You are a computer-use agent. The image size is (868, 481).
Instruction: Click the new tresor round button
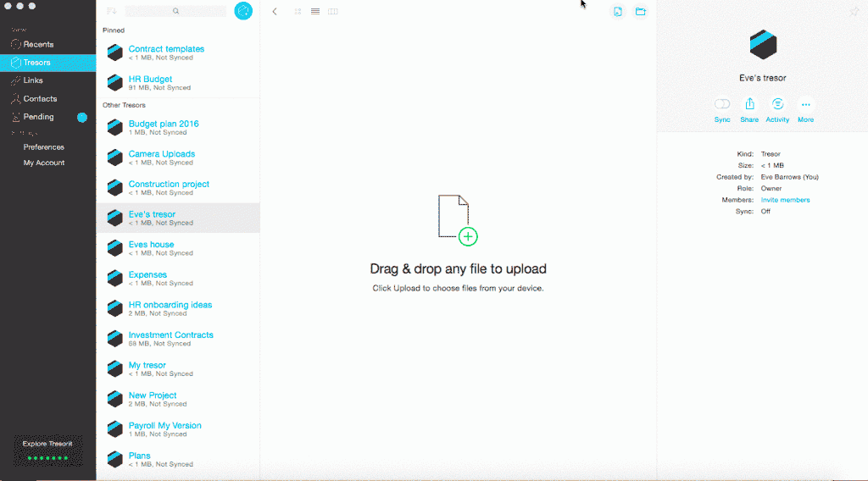243,10
